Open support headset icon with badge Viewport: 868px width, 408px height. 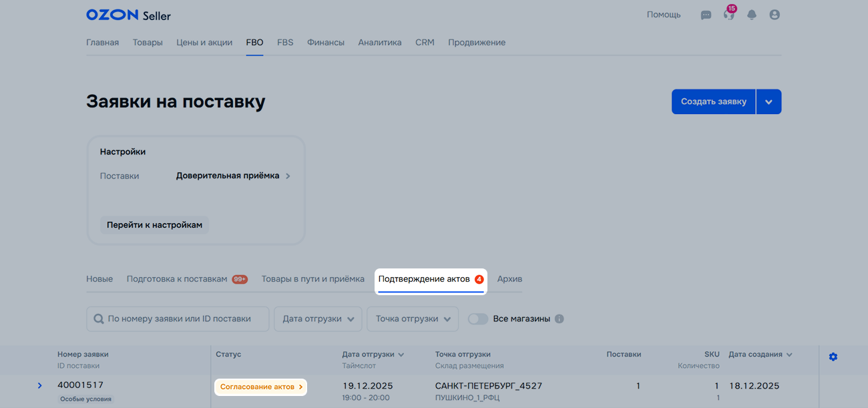click(x=728, y=15)
